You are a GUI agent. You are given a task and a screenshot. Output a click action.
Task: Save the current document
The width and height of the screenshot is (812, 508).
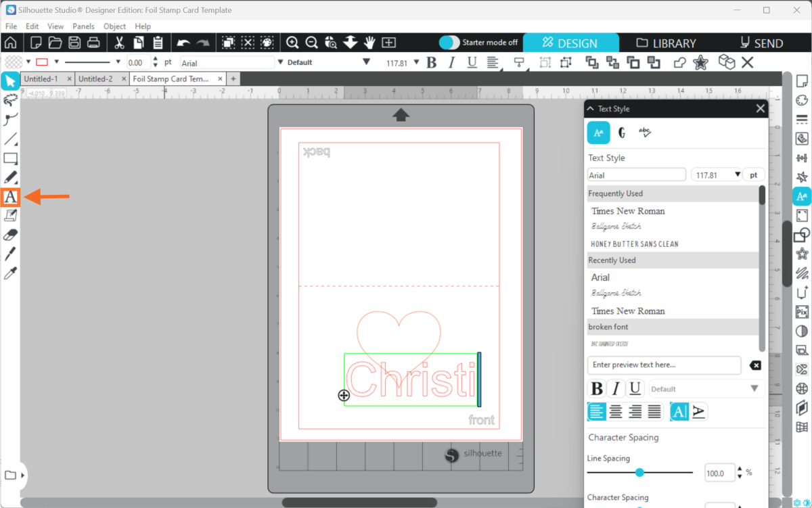coord(74,43)
